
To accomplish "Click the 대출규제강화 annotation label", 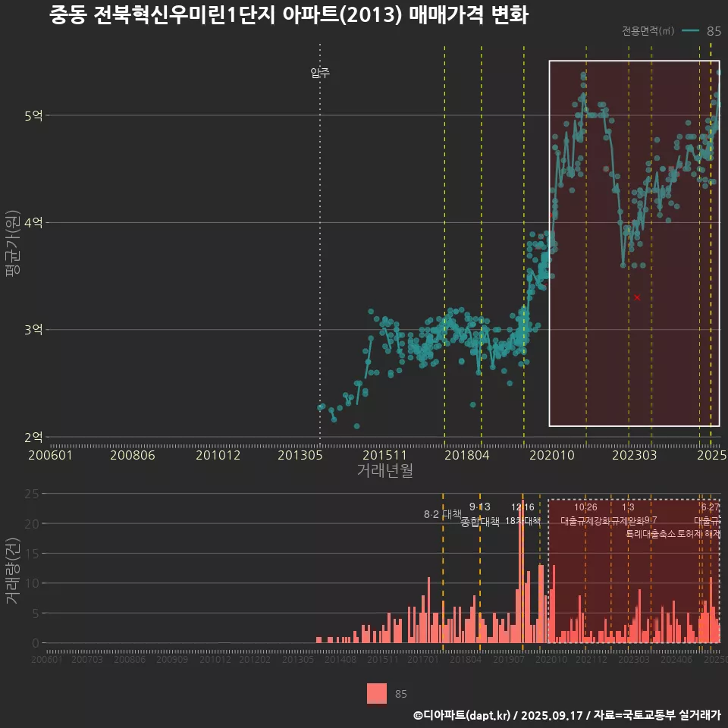I will (x=585, y=521).
